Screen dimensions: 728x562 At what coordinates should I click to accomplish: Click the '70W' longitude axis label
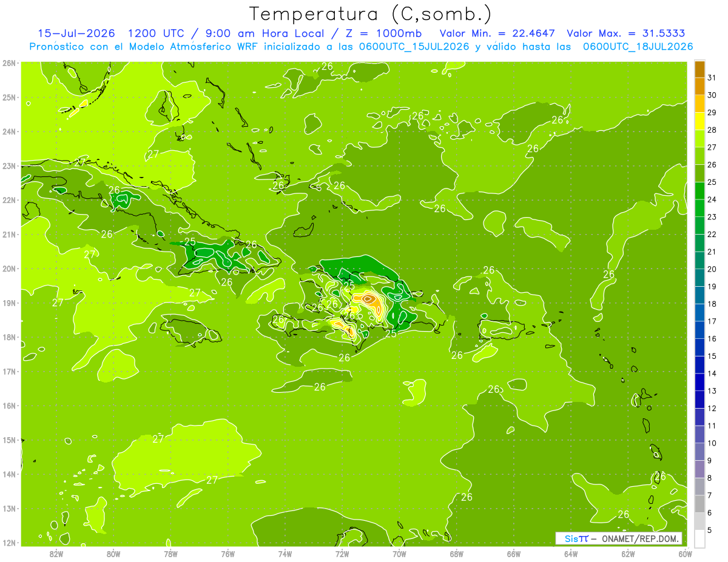coord(399,553)
